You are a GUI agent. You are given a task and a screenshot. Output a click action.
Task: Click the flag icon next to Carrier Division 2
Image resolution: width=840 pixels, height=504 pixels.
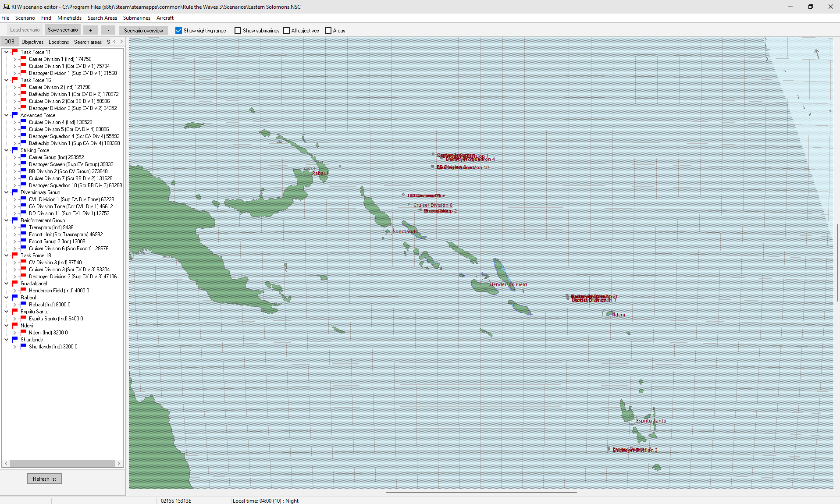coord(23,87)
